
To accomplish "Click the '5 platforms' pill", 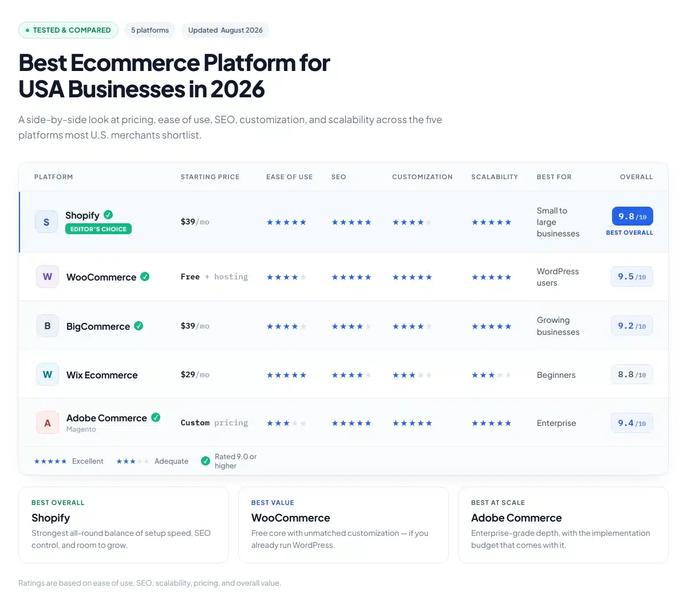I will (150, 30).
